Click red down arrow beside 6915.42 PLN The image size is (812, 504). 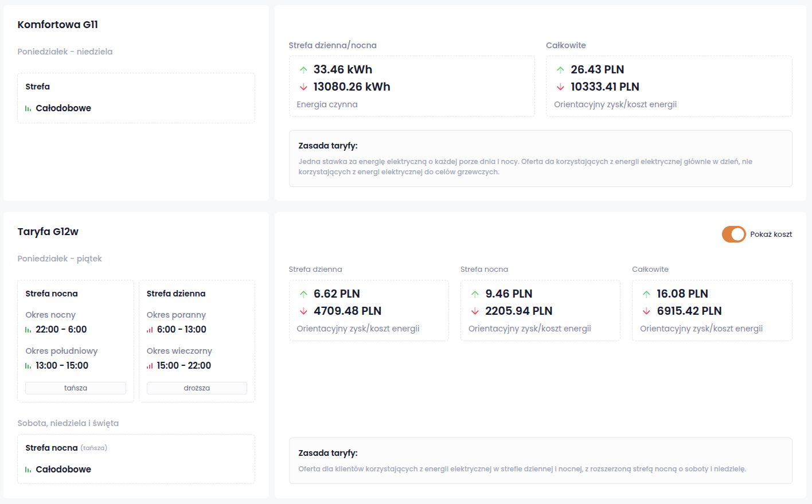(x=646, y=311)
